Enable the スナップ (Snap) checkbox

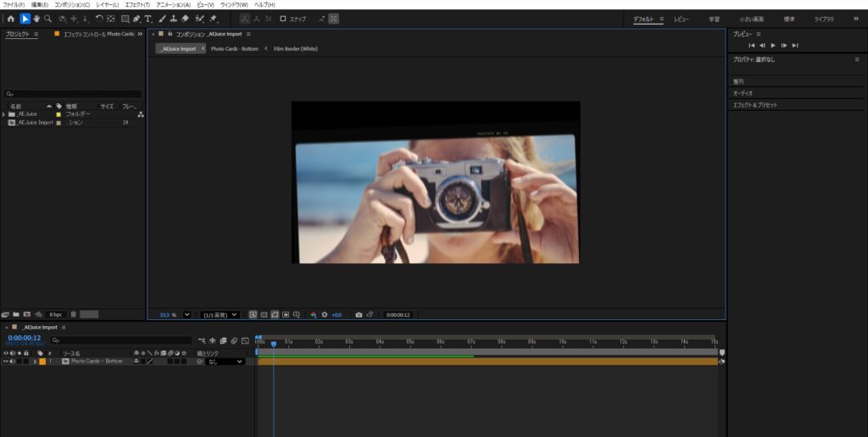click(x=283, y=19)
